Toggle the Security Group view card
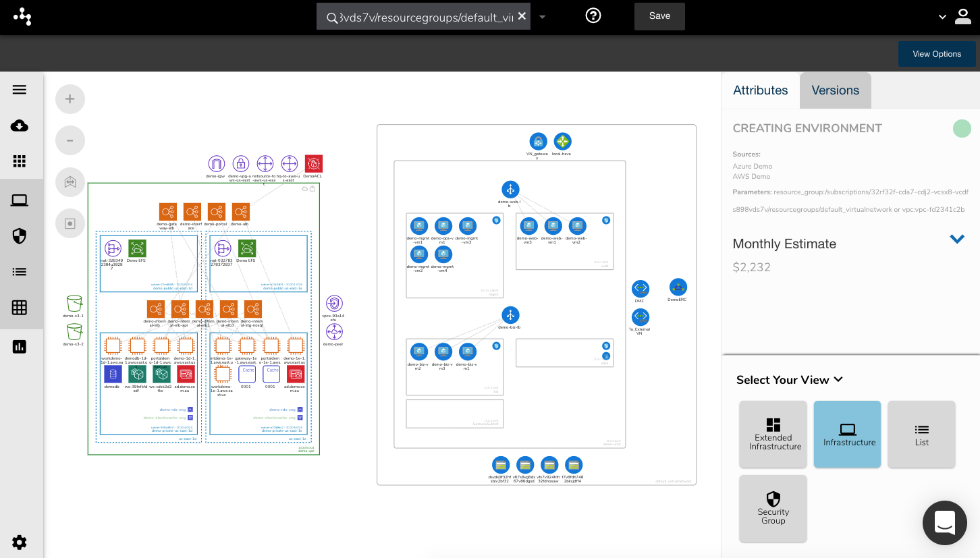The image size is (980, 558). 773,508
